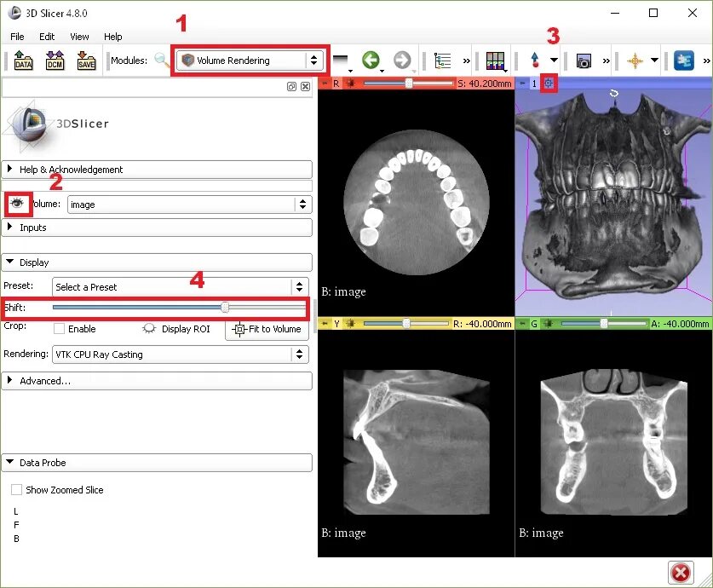This screenshot has width=713, height=588.
Task: Expand the crosshair options dropdown arrow
Action: click(654, 60)
